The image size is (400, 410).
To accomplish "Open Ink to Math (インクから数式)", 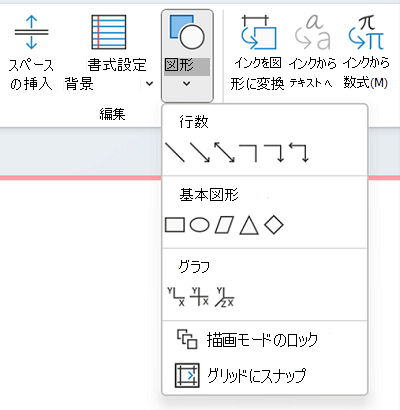I will (x=366, y=53).
